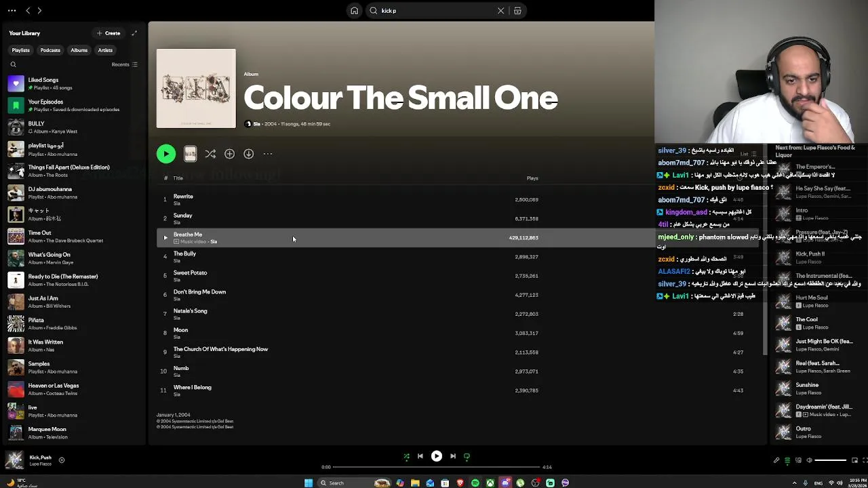Create a new playlist via Create button

coord(108,33)
